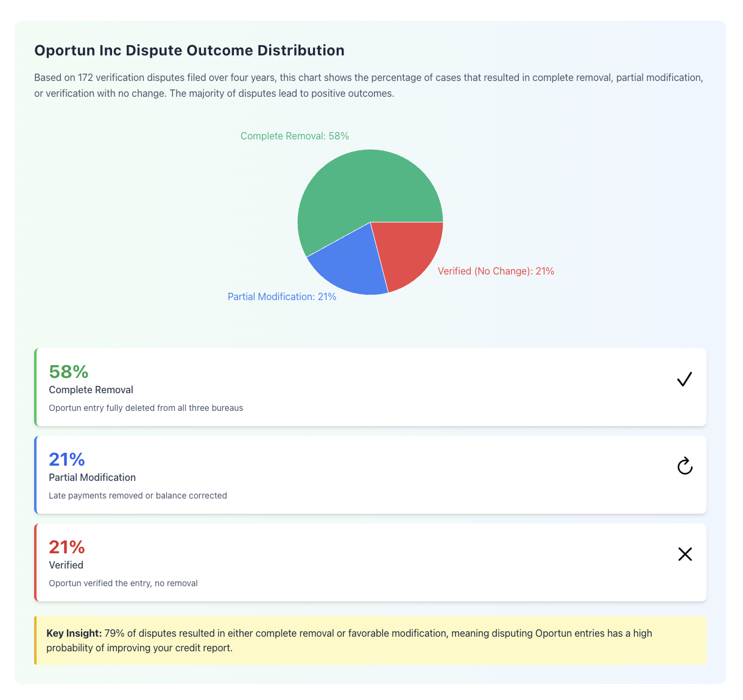Click 'Oportun entry fully deleted' description text

click(146, 408)
